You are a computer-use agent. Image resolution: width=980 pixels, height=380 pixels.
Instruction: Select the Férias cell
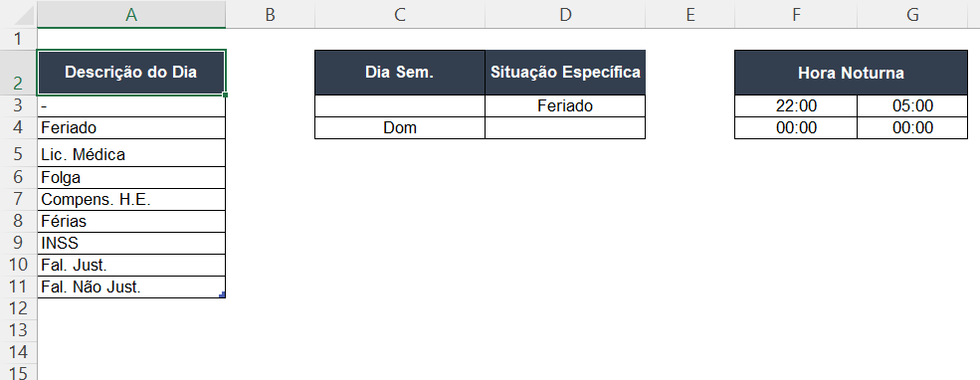[131, 221]
